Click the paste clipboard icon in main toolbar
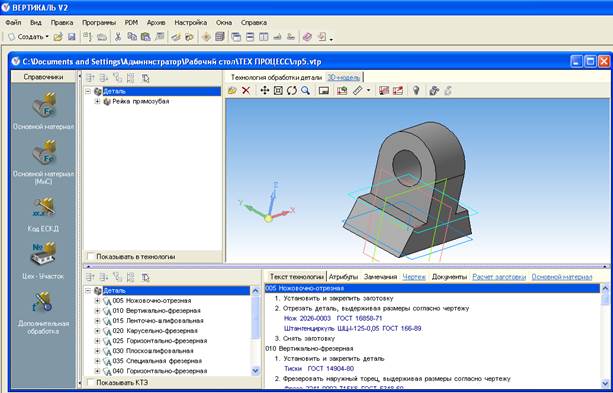 [145, 37]
